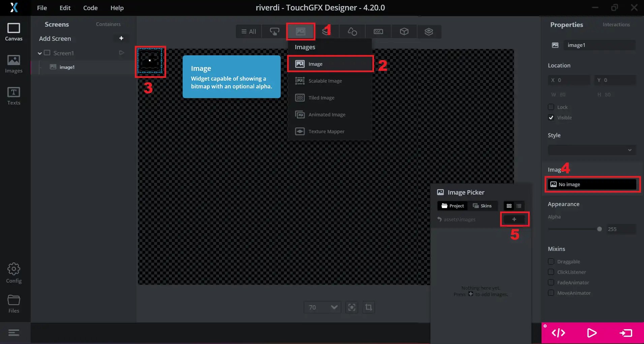Toggle the Lock checkbox
Image resolution: width=644 pixels, height=344 pixels.
pos(551,107)
